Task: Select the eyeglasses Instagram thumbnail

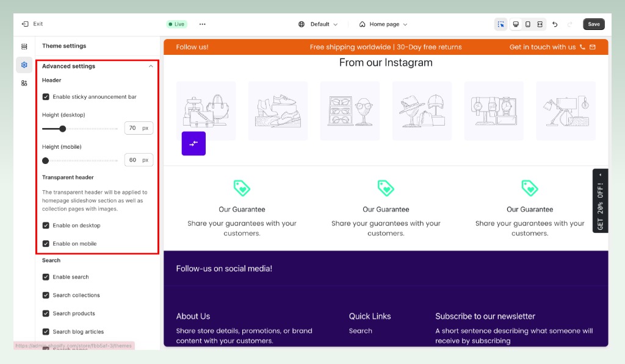Action: (x=350, y=111)
